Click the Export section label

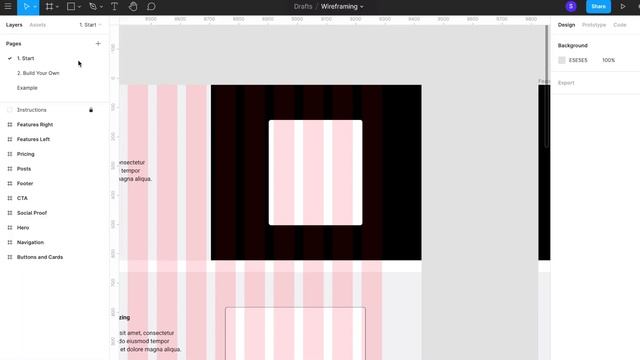click(566, 83)
